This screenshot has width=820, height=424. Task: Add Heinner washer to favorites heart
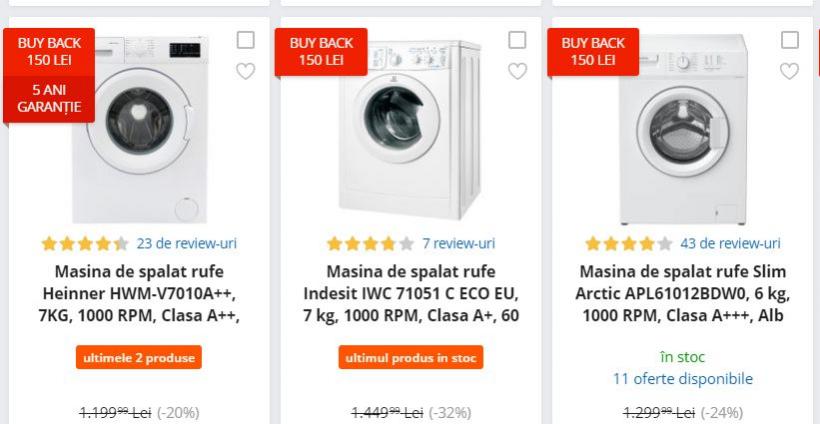click(246, 71)
